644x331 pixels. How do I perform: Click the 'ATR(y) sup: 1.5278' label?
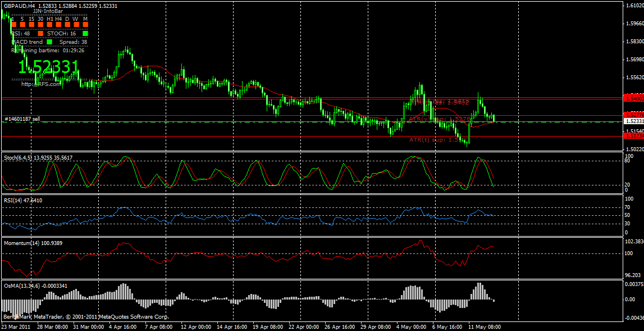coord(440,119)
